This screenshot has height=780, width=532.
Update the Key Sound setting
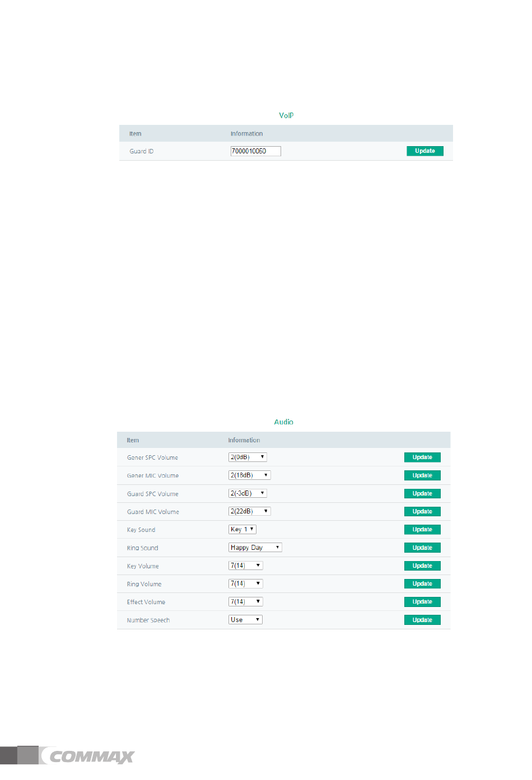click(422, 530)
